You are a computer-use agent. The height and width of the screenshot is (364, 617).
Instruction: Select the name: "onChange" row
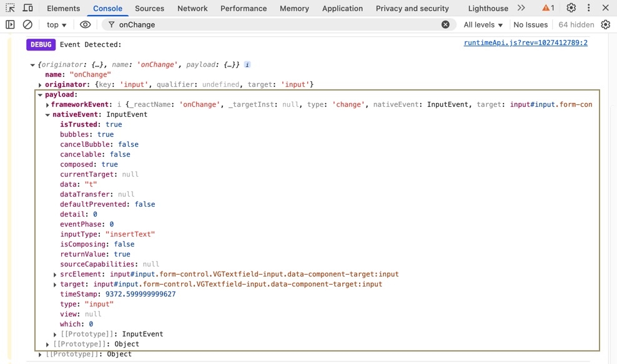(78, 74)
